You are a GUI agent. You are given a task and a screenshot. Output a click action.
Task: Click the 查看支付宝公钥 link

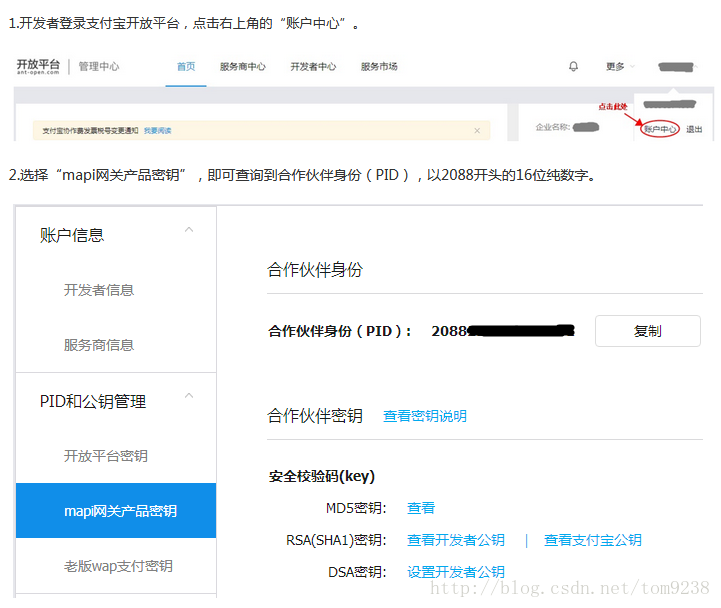pos(593,539)
